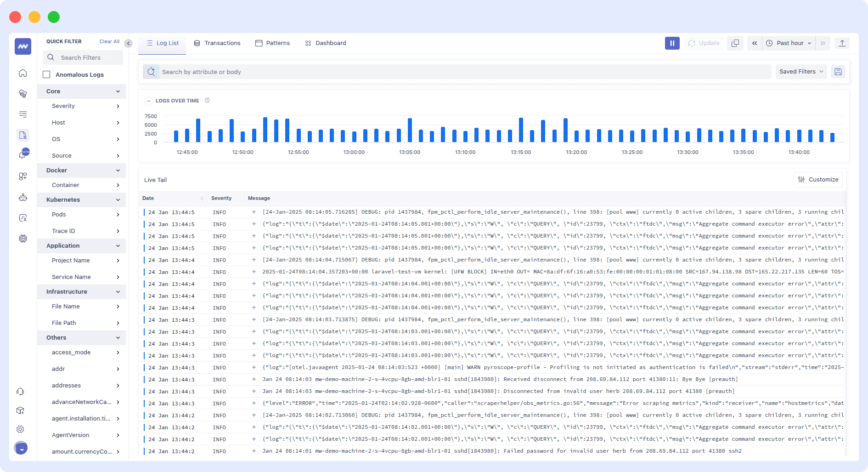Pause the live tail log stream
Viewport: 868px width, 472px height.
672,43
